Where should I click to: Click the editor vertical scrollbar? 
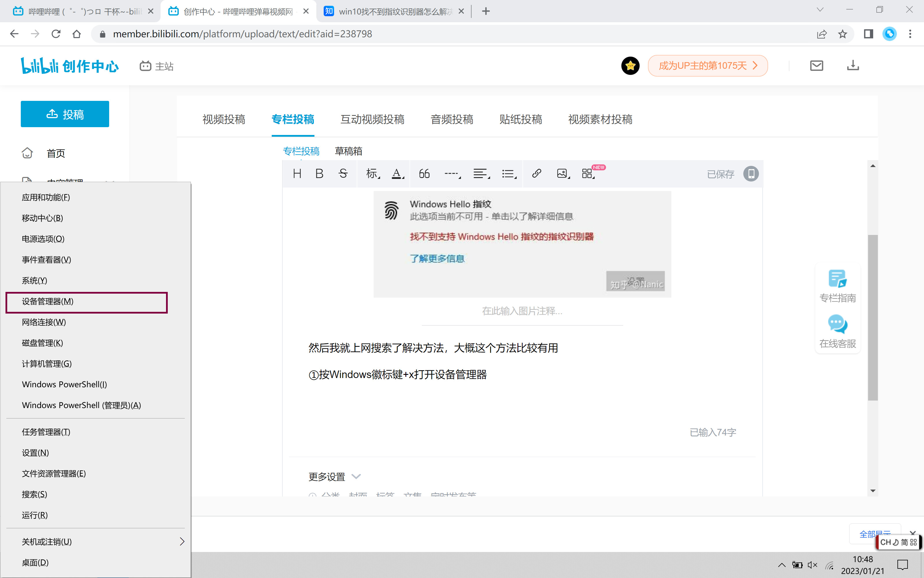coord(872,317)
